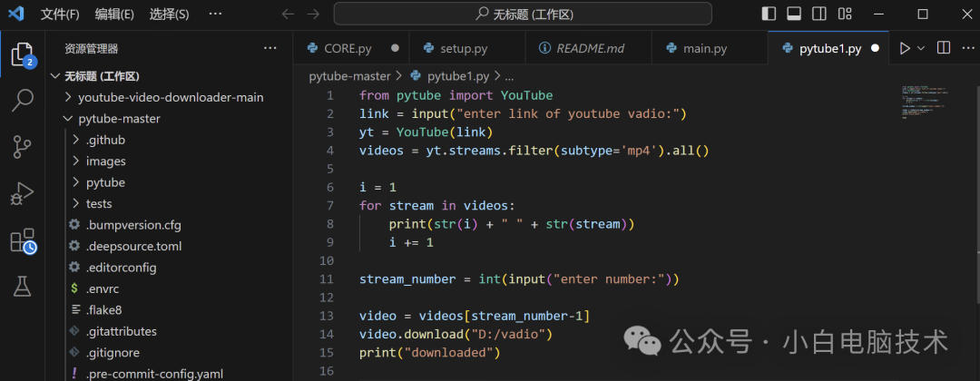Select the pytube1.py tab

pyautogui.click(x=830, y=48)
